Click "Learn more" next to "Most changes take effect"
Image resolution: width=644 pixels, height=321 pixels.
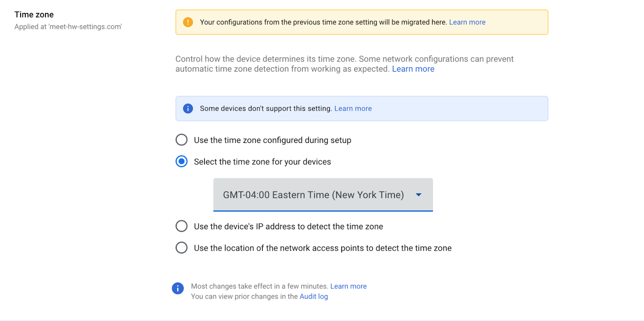[348, 286]
